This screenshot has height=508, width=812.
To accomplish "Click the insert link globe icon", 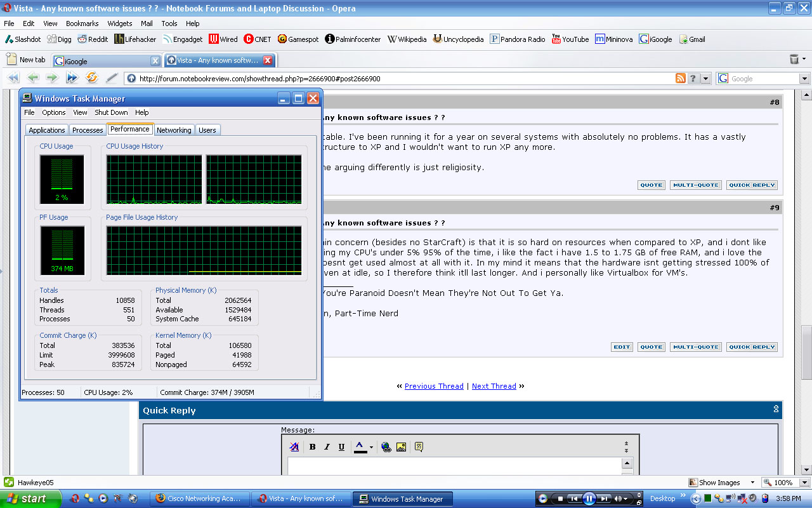I will tap(386, 447).
